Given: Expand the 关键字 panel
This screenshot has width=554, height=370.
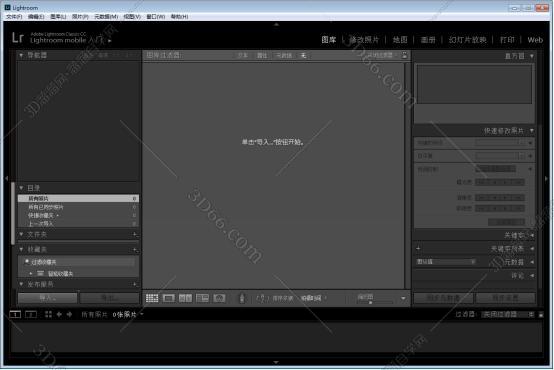Looking at the screenshot, I should (532, 235).
